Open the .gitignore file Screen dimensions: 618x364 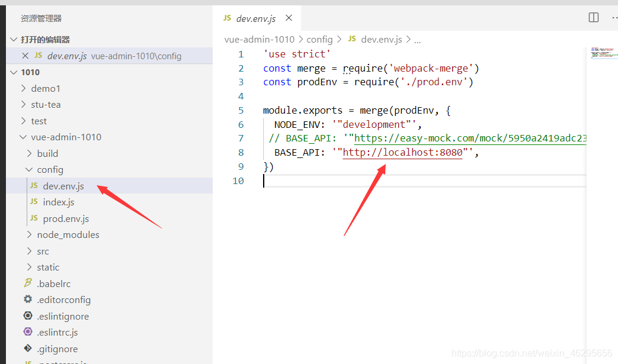pos(110,349)
